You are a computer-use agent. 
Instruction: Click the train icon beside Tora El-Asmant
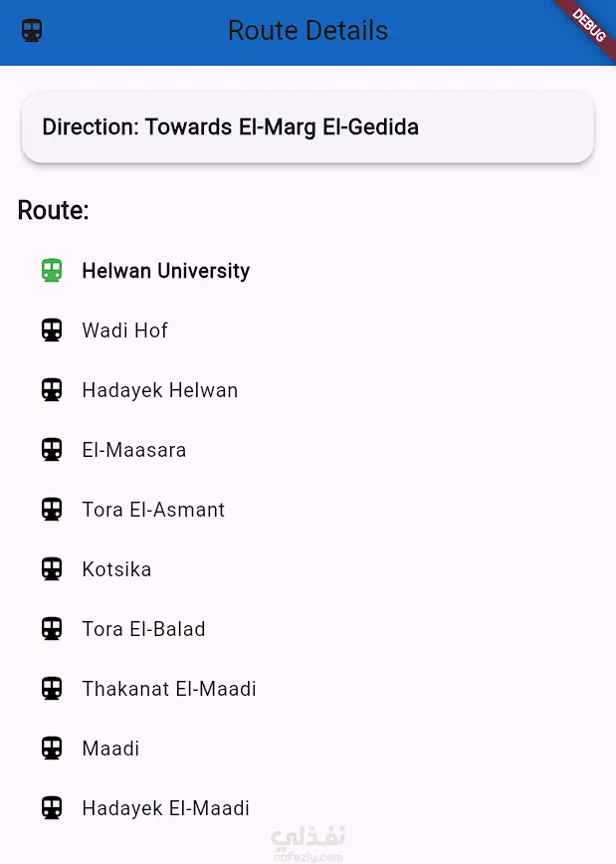[51, 509]
